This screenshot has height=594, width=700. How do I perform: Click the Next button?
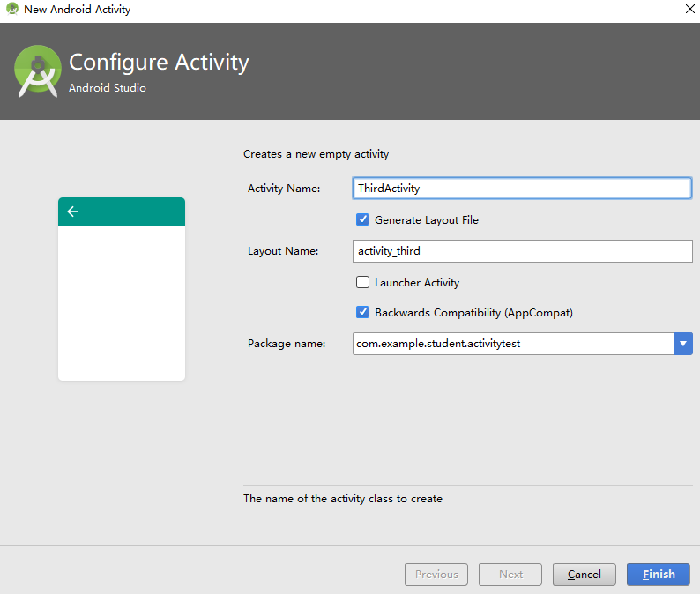[510, 575]
